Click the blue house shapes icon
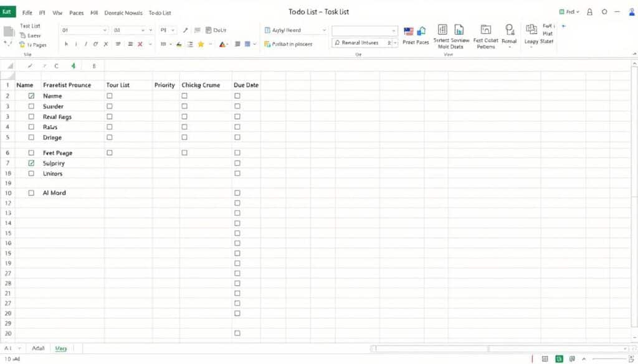 point(422,31)
